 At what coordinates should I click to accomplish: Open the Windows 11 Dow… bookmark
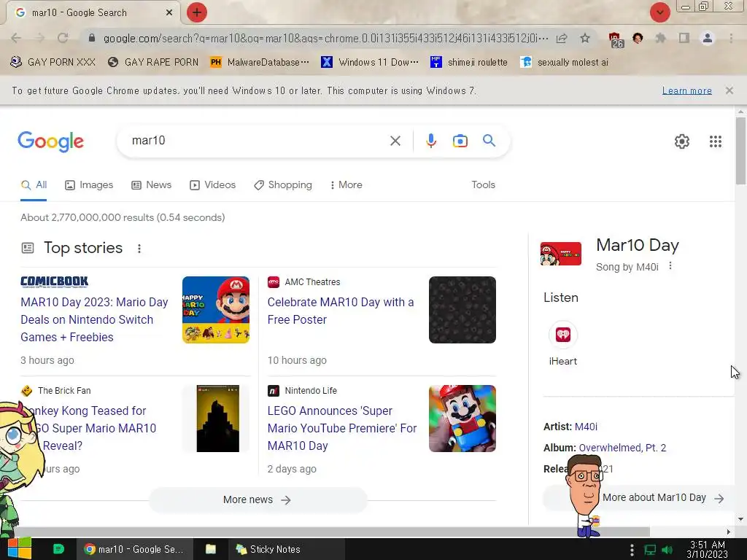[x=369, y=63]
